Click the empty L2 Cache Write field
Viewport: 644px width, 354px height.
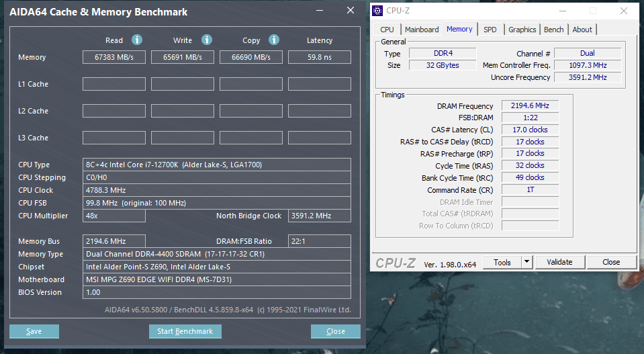(183, 111)
